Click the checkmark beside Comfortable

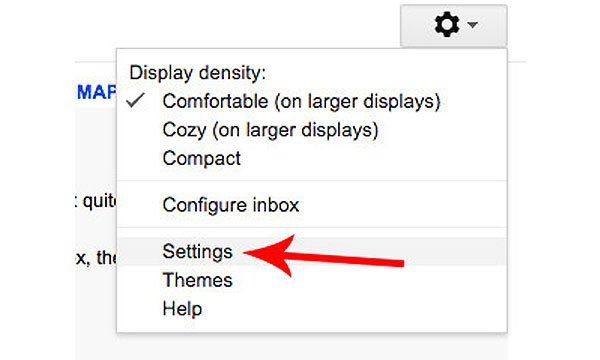coord(135,100)
